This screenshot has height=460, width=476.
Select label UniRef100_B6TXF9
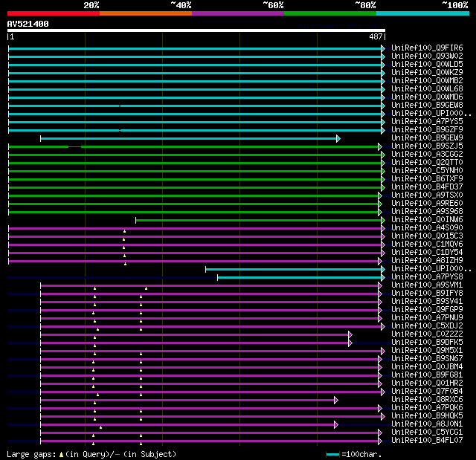(x=427, y=179)
